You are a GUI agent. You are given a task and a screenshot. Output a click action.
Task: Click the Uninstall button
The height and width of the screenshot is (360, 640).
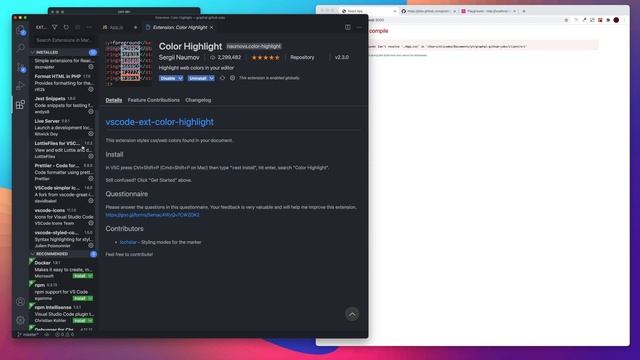point(198,78)
